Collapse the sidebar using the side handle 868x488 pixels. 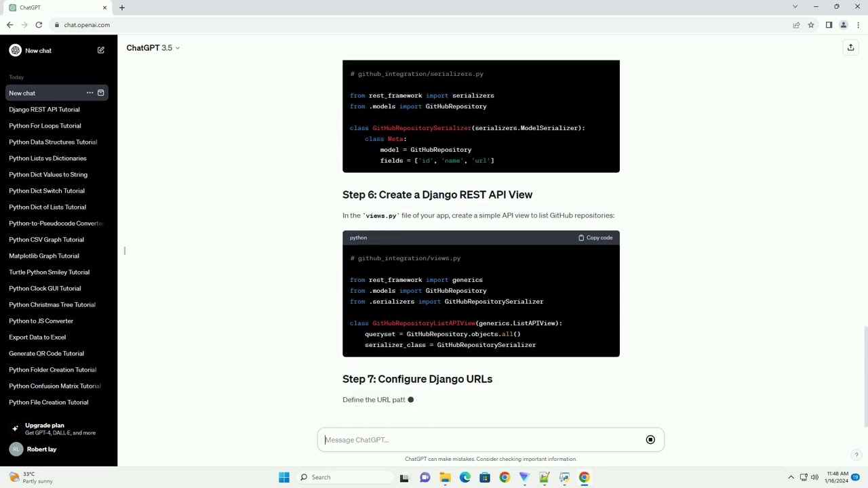click(x=124, y=251)
